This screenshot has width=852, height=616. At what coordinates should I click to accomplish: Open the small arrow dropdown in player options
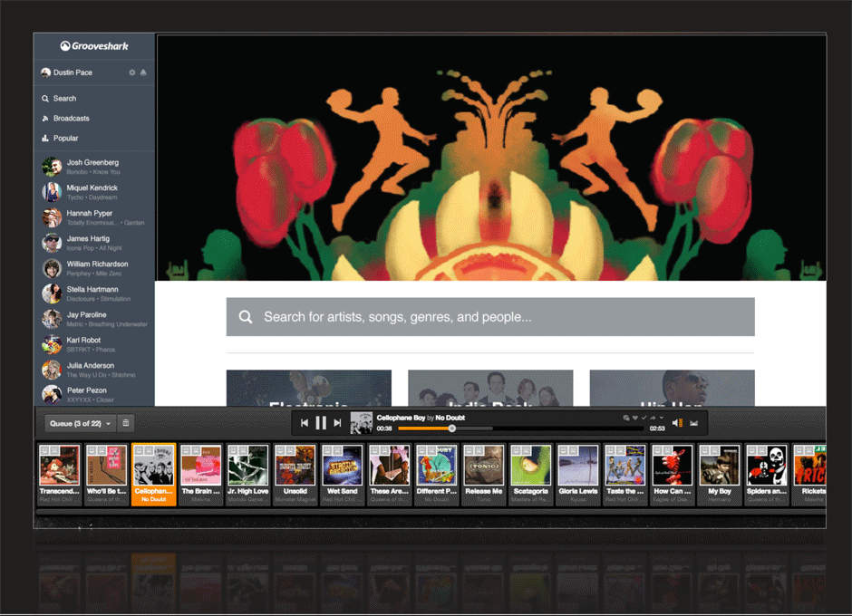(x=662, y=418)
